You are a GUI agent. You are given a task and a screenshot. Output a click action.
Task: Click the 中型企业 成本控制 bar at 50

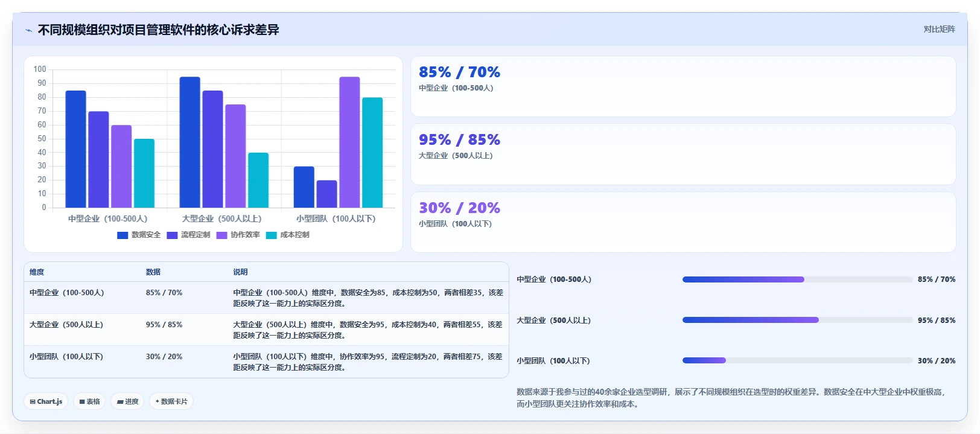144,173
